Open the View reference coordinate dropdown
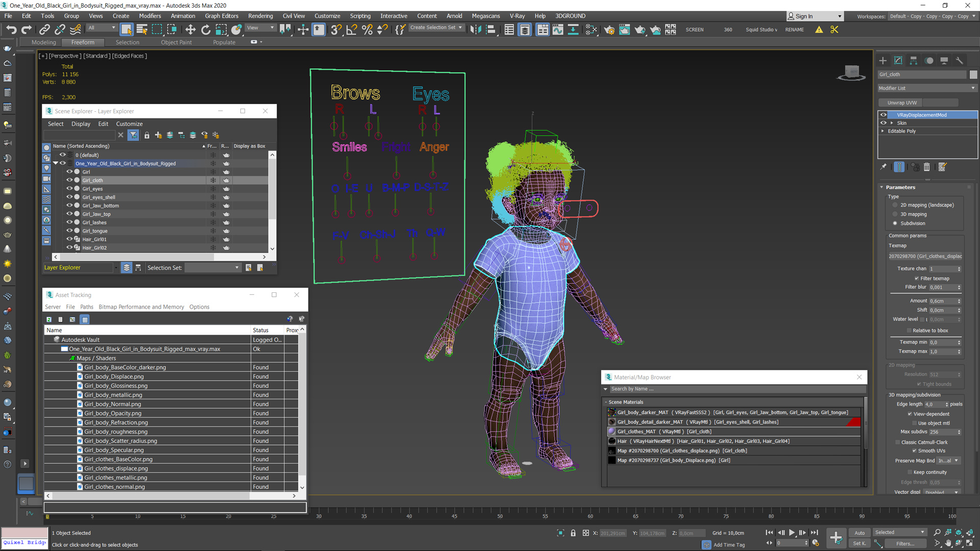 [x=260, y=28]
